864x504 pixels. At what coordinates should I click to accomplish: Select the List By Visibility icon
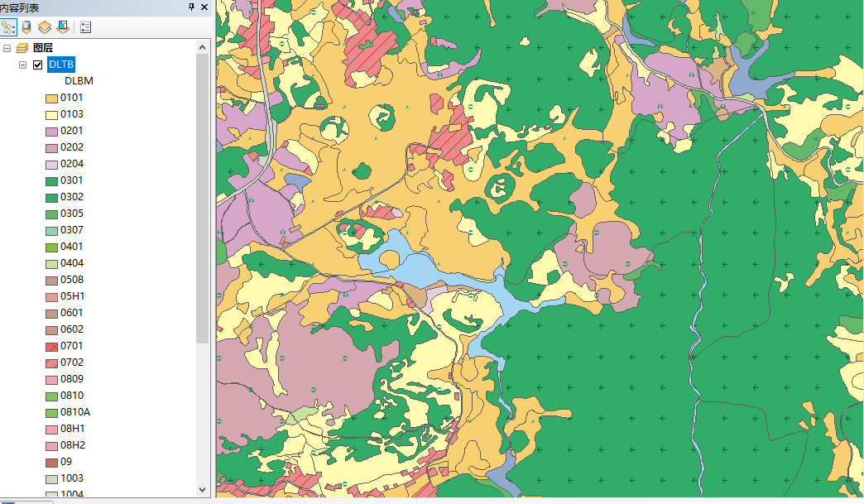click(45, 26)
